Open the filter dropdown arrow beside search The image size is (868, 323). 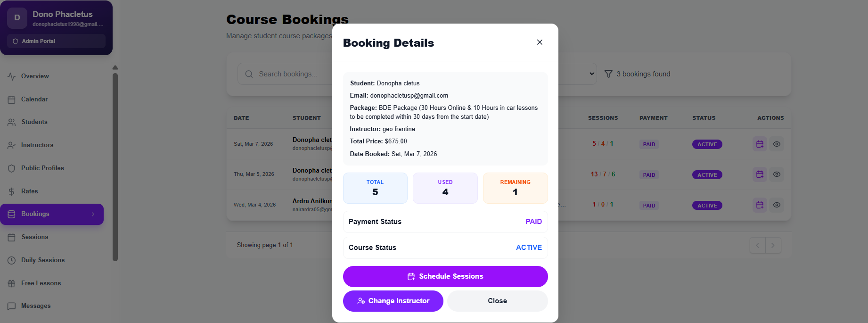(x=592, y=74)
